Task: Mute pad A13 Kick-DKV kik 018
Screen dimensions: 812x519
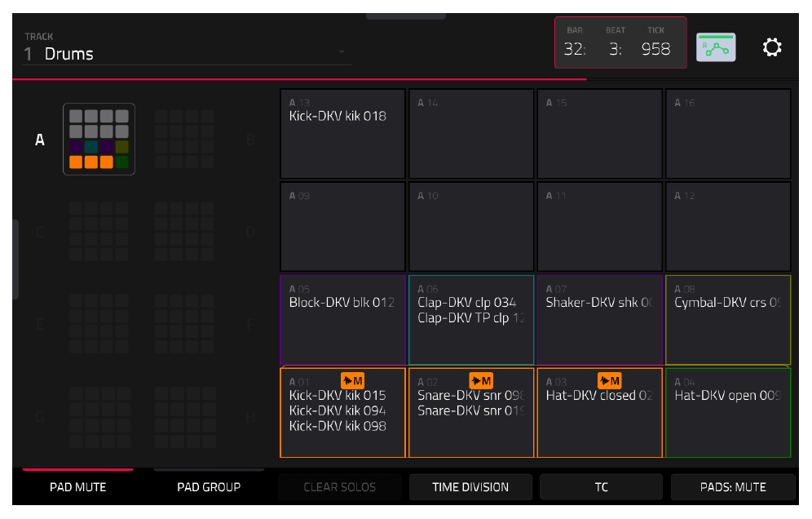Action: [342, 134]
